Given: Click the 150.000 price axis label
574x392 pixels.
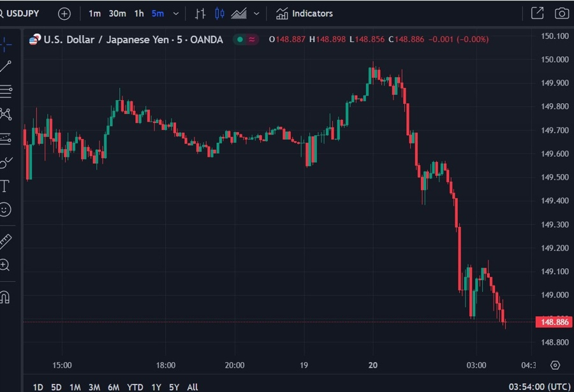Looking at the screenshot, I should click(x=555, y=59).
